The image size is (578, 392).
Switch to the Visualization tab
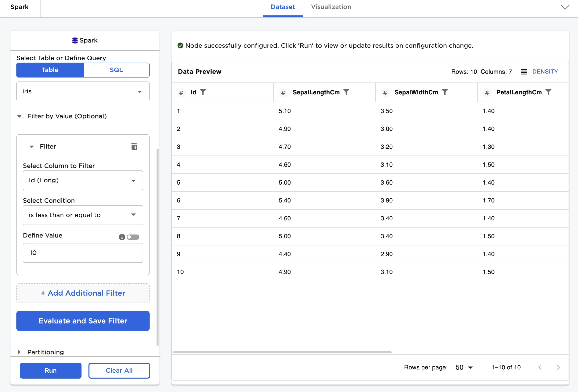pos(331,7)
